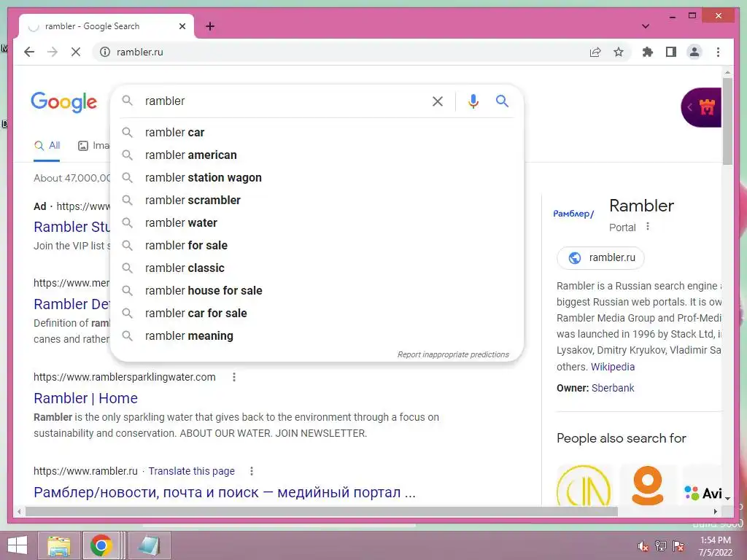The image size is (747, 560).
Task: Open the knowledge panel more options dots
Action: (x=648, y=227)
